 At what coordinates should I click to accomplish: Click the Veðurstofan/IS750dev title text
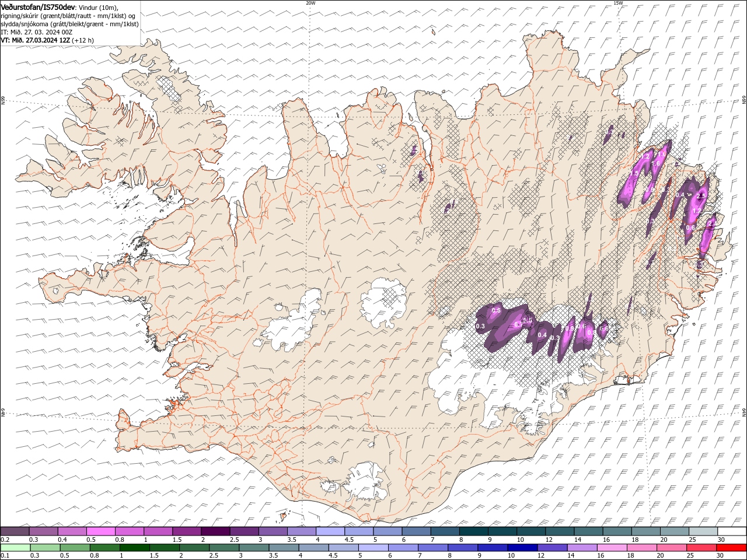(x=39, y=7)
